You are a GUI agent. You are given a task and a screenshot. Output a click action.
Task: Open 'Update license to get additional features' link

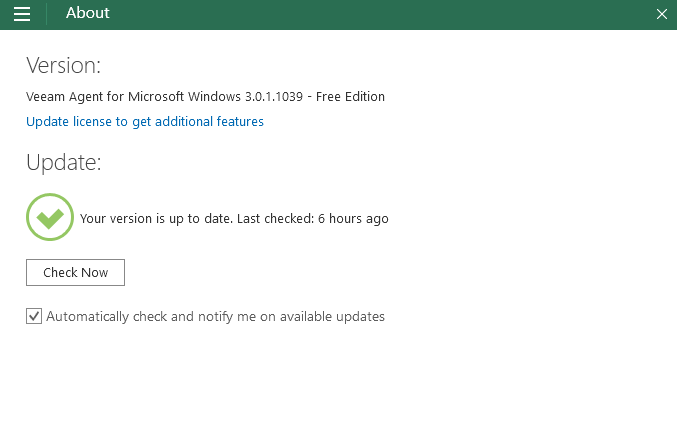(145, 122)
